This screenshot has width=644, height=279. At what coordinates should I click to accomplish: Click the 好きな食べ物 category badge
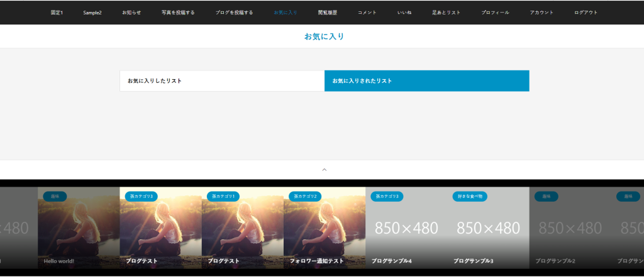click(x=470, y=197)
